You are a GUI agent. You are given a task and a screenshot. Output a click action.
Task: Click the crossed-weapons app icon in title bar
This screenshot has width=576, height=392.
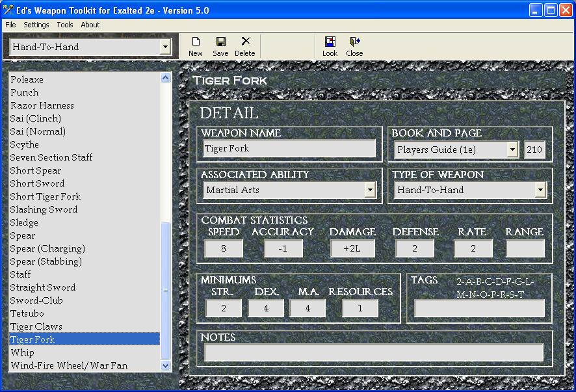[8, 10]
